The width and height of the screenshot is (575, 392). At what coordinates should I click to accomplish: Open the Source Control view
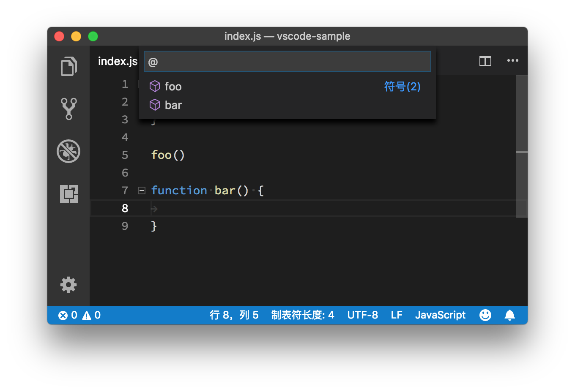[68, 109]
